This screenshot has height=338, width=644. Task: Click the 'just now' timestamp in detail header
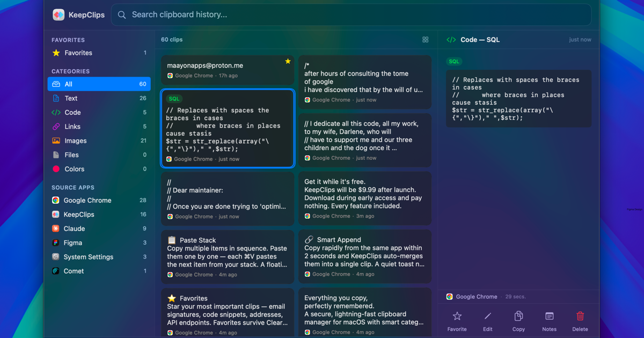click(x=580, y=40)
